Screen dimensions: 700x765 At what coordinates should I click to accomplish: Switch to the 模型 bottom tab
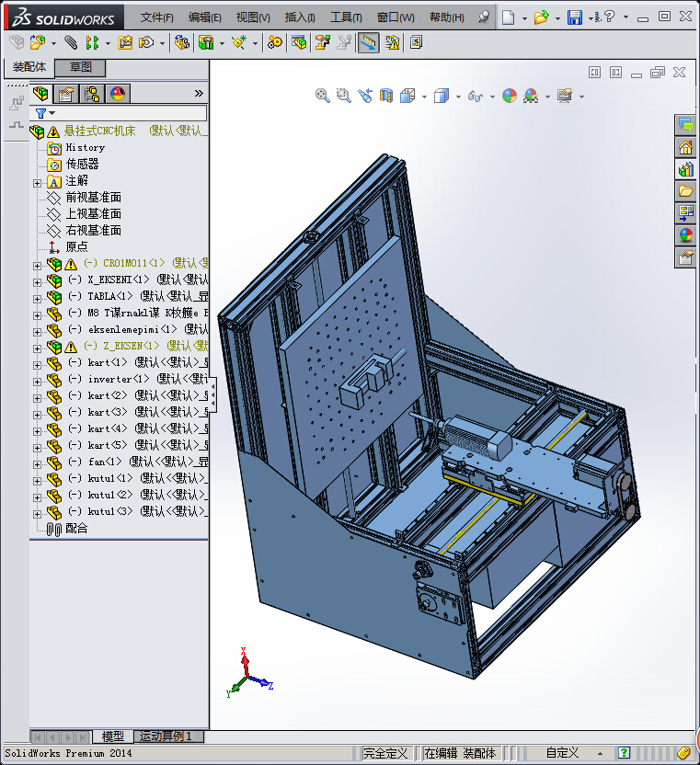point(113,736)
